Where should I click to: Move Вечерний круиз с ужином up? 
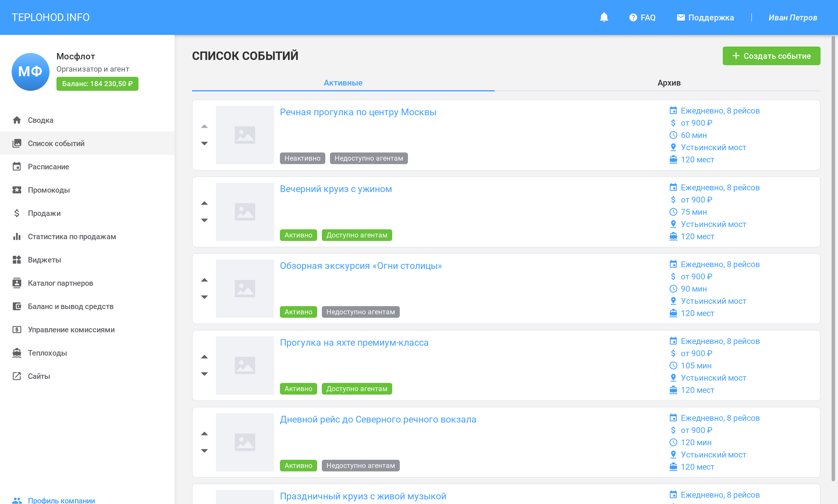204,203
